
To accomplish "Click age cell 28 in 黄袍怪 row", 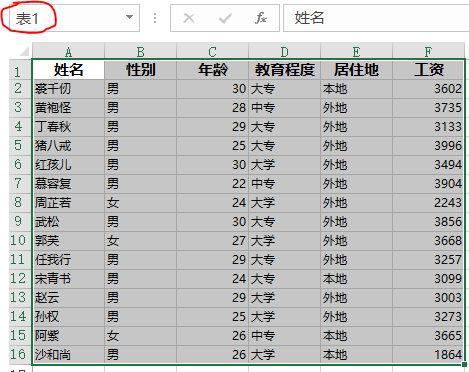I will coord(212,108).
